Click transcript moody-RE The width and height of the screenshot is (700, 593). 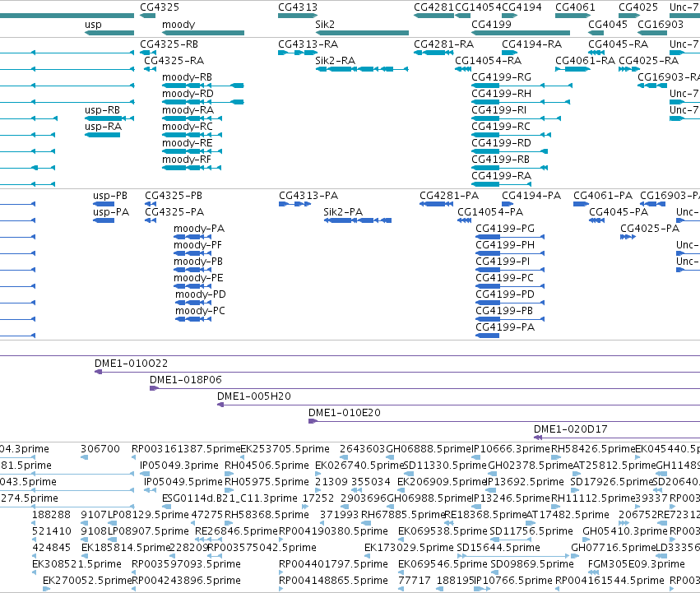[187, 143]
